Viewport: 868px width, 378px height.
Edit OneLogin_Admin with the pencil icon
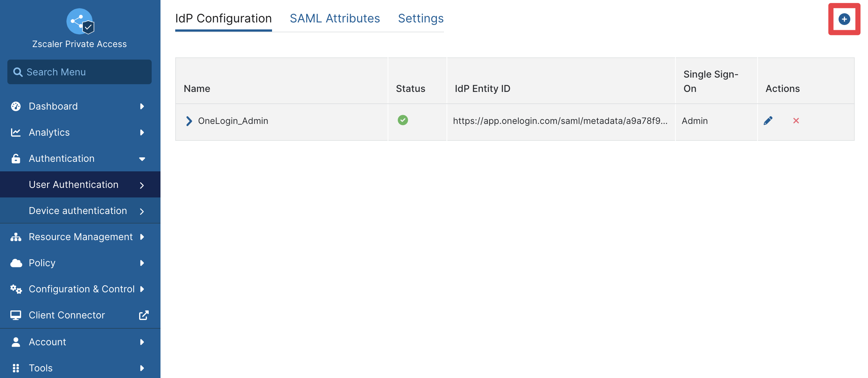pos(768,121)
